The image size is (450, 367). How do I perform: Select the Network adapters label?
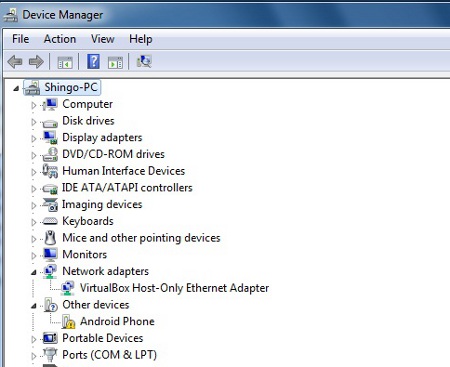pos(106,271)
